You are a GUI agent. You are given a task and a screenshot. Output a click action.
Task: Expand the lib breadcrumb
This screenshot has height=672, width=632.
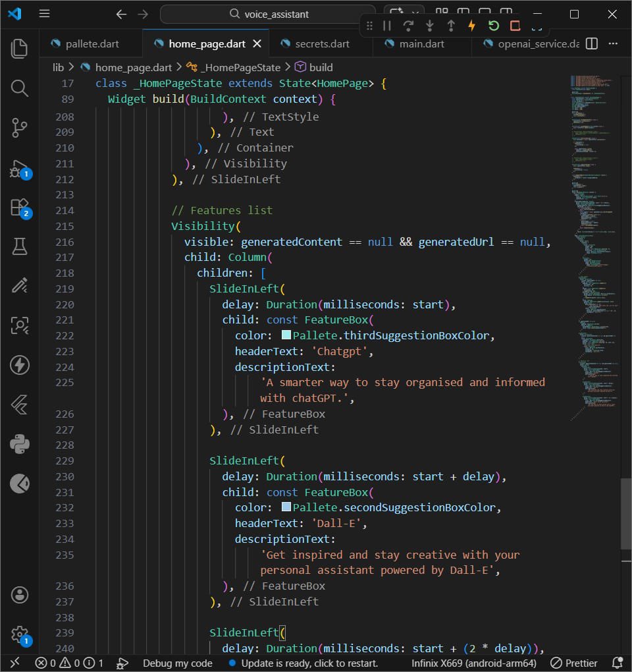click(x=58, y=67)
